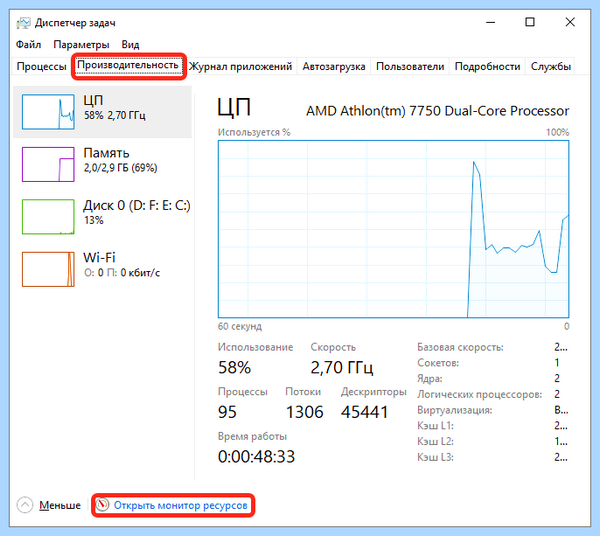Click the Виртуализация label
This screenshot has width=600, height=536.
[x=455, y=410]
